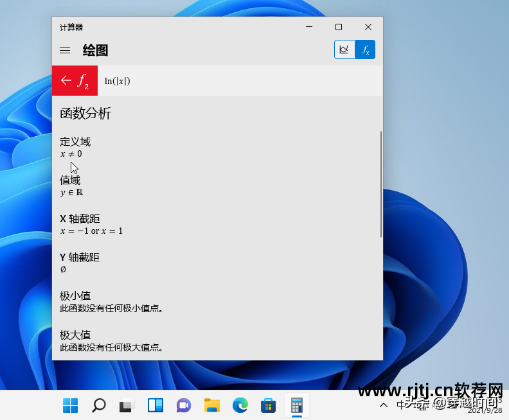This screenshot has width=509, height=420.
Task: Open the Windows Start menu
Action: pyautogui.click(x=70, y=405)
